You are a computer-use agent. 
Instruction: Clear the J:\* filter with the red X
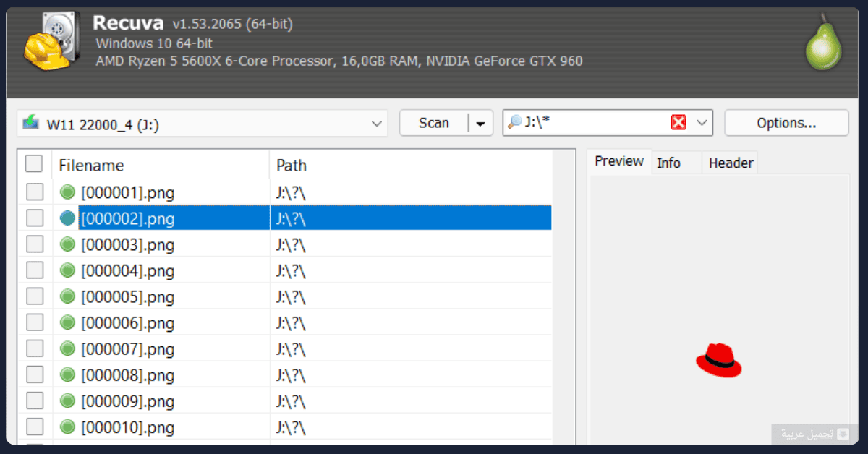678,123
